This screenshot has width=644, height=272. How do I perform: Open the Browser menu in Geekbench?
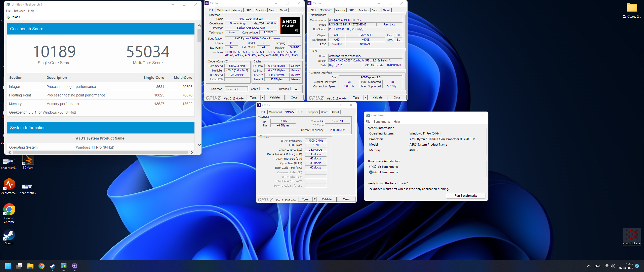(x=19, y=11)
